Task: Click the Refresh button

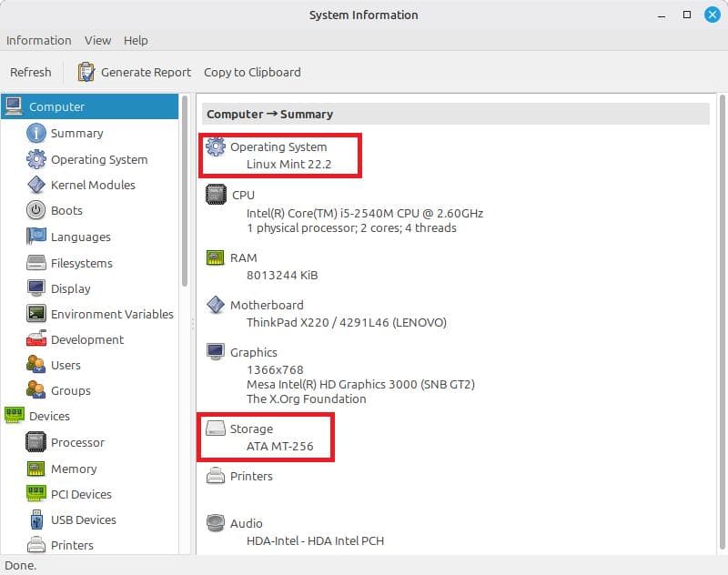Action: 30,72
